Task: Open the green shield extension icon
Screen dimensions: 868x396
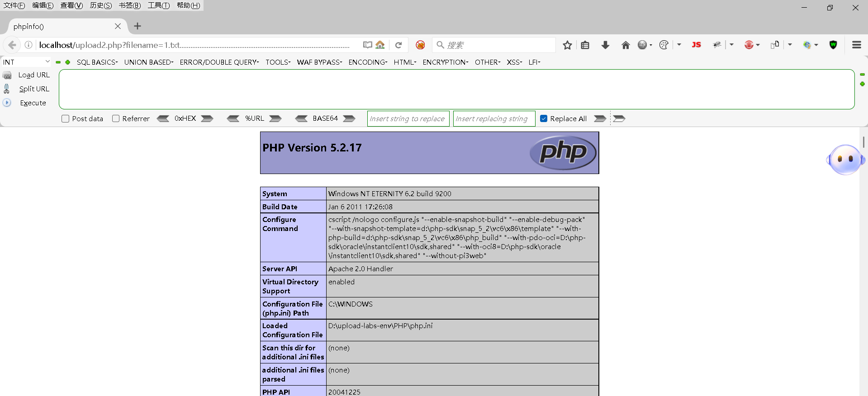Action: (x=833, y=45)
